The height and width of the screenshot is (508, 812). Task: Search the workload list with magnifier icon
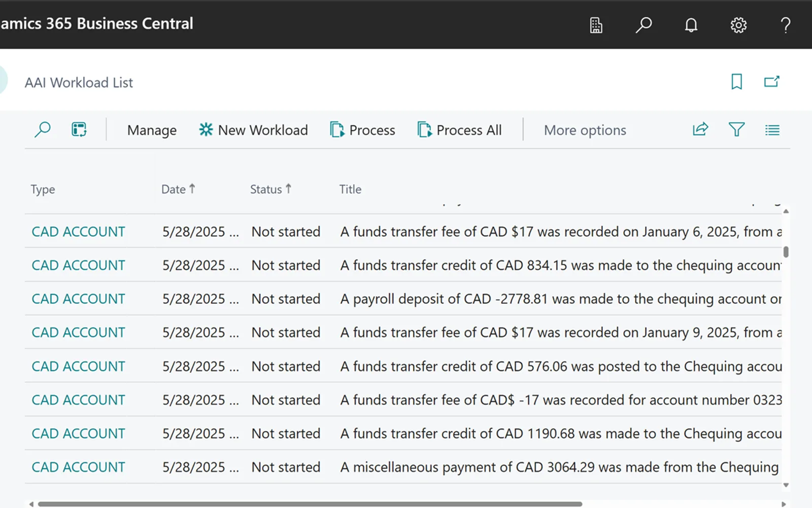[43, 130]
